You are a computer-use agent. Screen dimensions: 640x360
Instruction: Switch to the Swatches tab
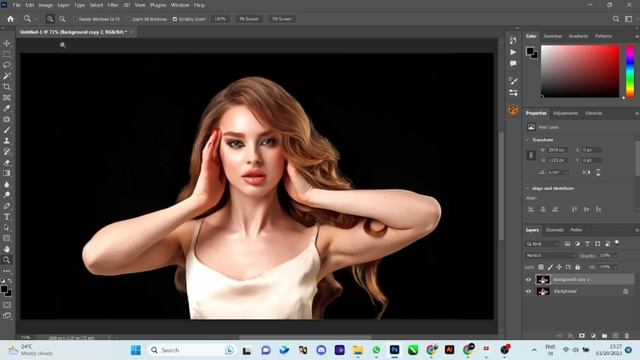[x=552, y=36]
